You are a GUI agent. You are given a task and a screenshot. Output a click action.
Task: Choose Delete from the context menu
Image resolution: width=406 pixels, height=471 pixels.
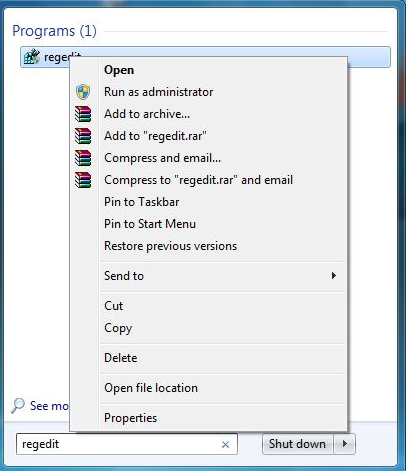208,358
